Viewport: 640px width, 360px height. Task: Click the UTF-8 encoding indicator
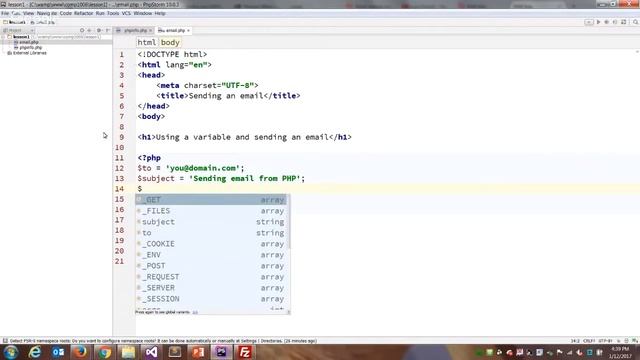pos(605,341)
